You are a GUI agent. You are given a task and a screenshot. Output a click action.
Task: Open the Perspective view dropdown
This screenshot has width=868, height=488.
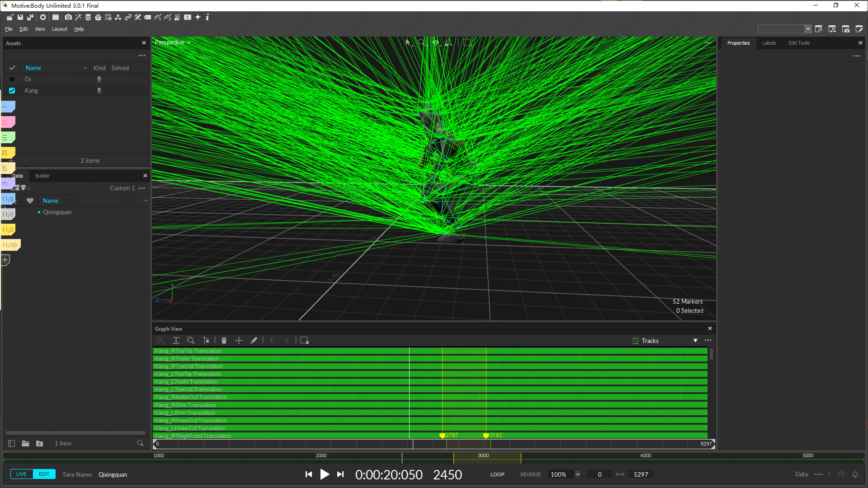(x=173, y=42)
